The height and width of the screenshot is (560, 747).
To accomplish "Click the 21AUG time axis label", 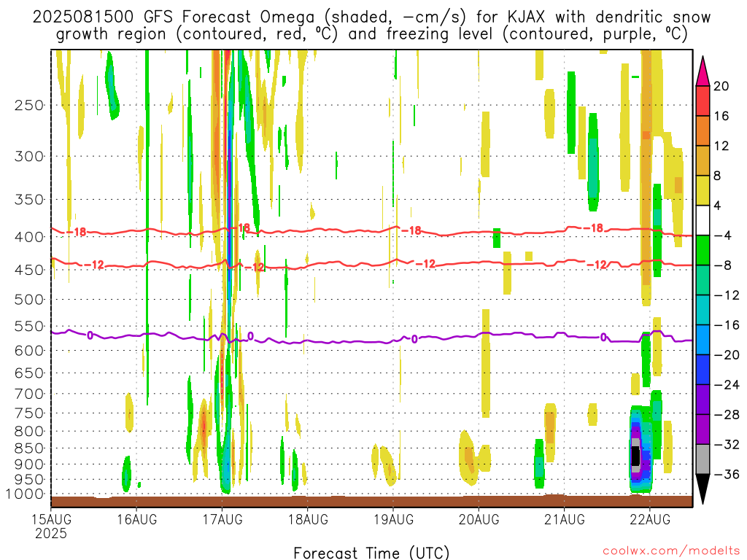I will click(x=565, y=519).
